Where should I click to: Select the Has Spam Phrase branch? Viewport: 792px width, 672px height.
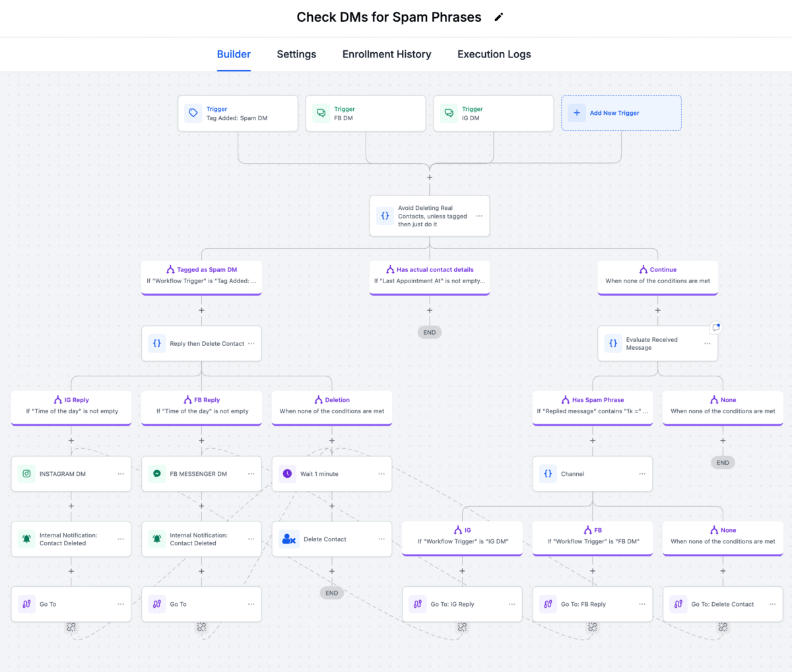pyautogui.click(x=592, y=406)
